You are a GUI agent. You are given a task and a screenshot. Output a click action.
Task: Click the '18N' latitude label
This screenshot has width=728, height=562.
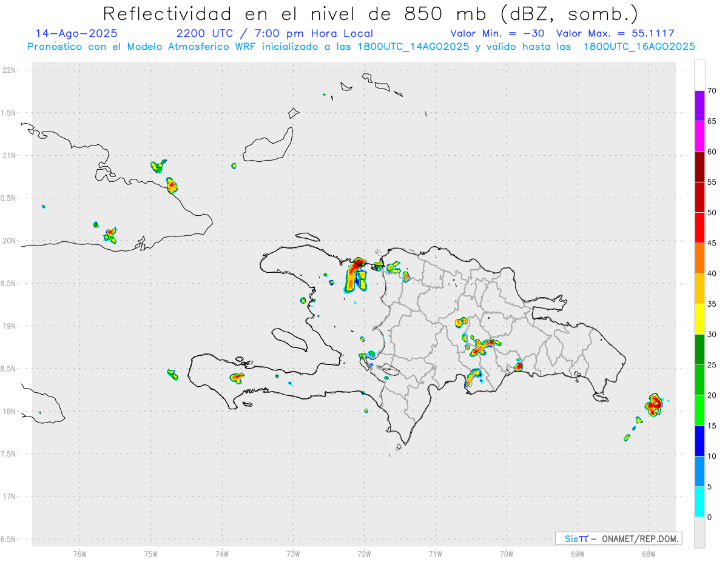coord(10,411)
